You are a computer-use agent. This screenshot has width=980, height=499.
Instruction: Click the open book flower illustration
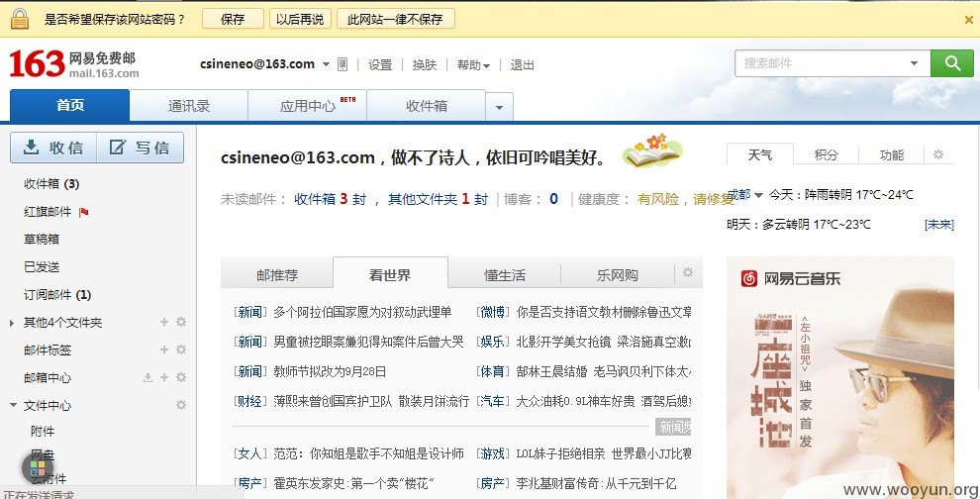(x=652, y=150)
